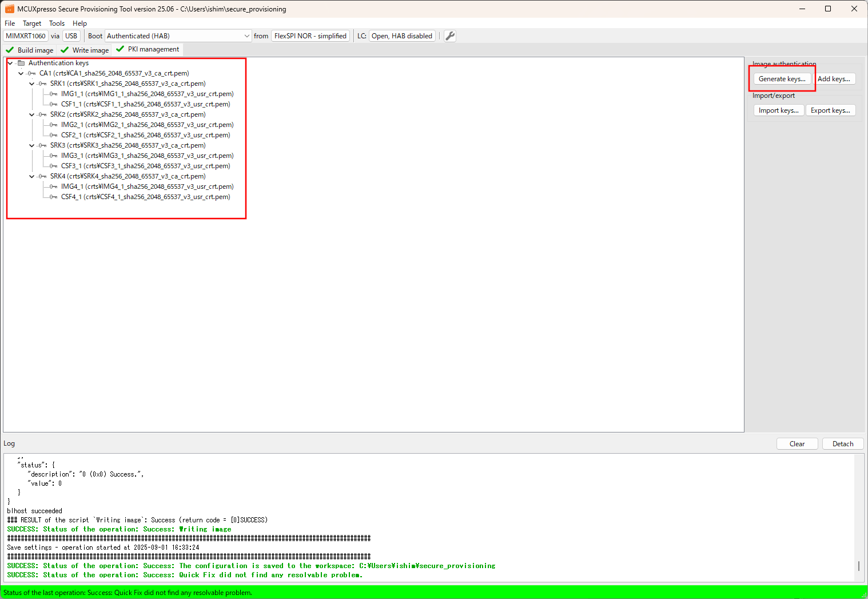Screen dimensions: 868x599
Task: Collapse the SRK3 tree node
Action: pos(31,145)
